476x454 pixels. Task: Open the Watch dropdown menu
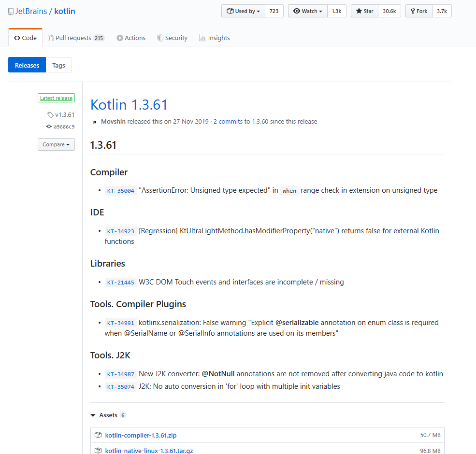(307, 11)
